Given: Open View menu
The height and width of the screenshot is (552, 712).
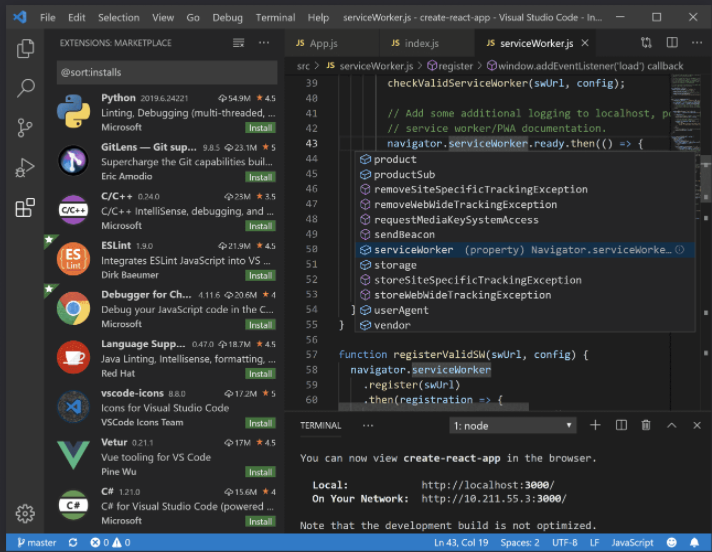Looking at the screenshot, I should pos(163,18).
